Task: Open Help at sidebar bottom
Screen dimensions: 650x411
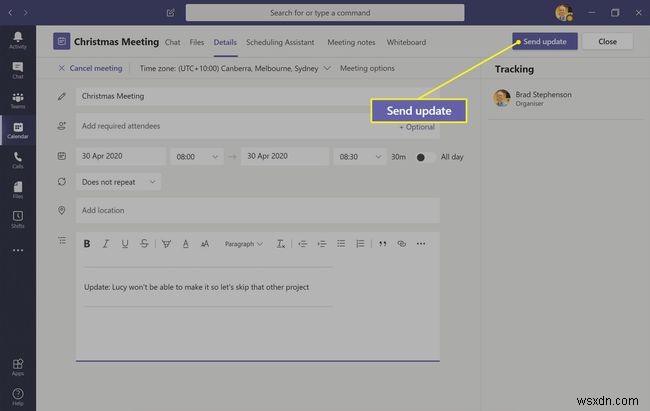Action: 18,397
